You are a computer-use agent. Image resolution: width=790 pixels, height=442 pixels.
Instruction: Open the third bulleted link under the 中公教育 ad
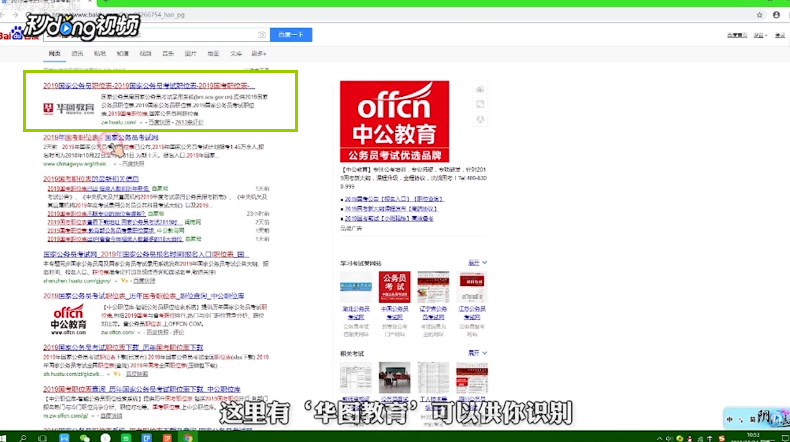tap(389, 219)
